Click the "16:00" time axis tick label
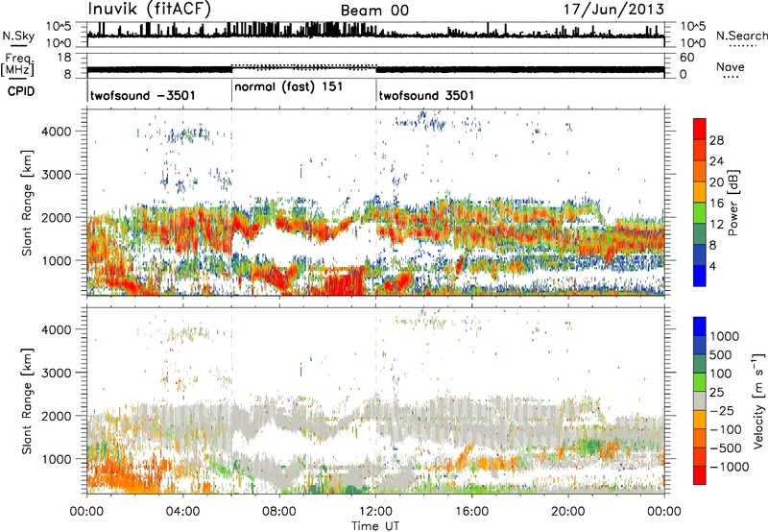Viewport: 768px width, 532px height. (x=471, y=512)
